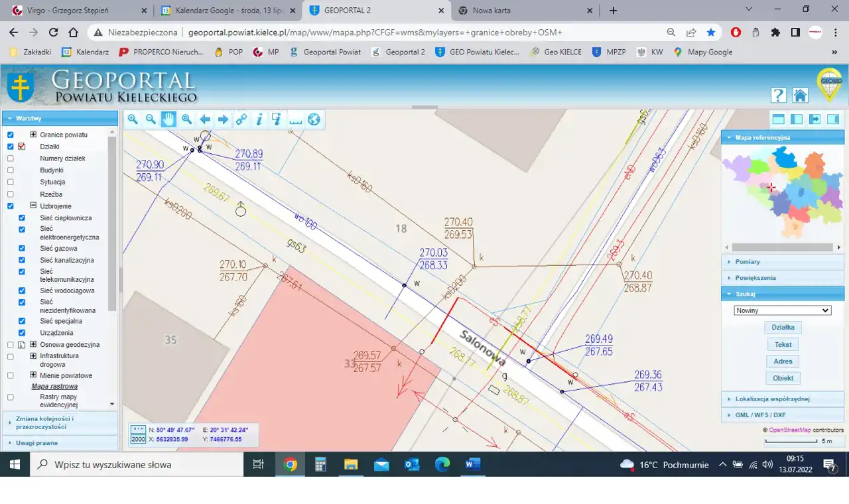Expand the Pomiary panel

pos(748,262)
